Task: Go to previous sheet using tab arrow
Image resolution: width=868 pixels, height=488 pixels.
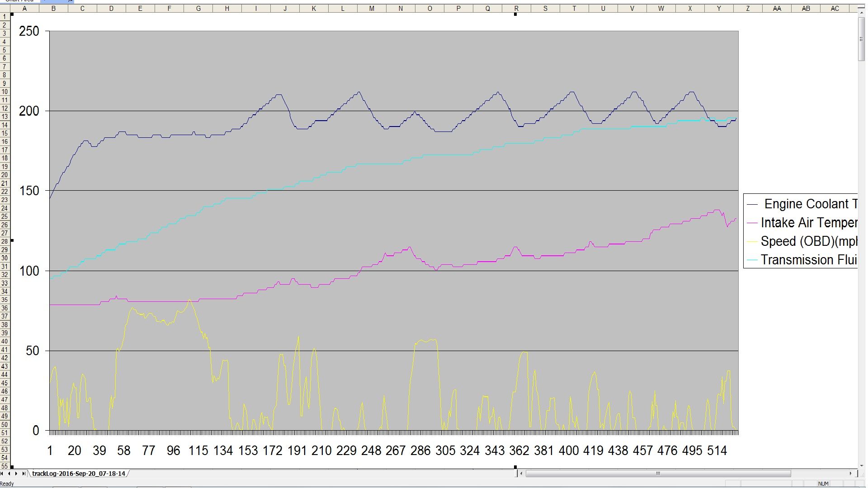Action: point(9,474)
